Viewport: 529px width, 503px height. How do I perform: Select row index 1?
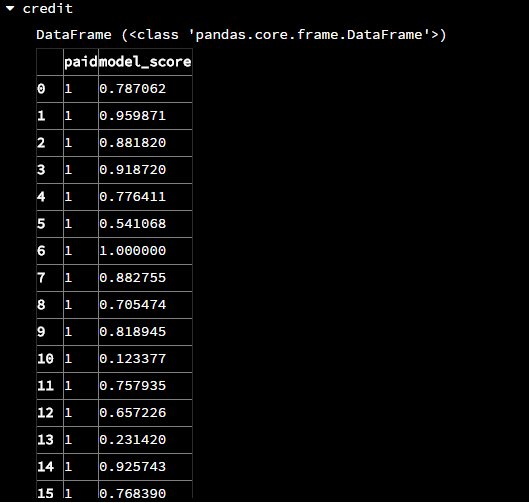click(41, 116)
